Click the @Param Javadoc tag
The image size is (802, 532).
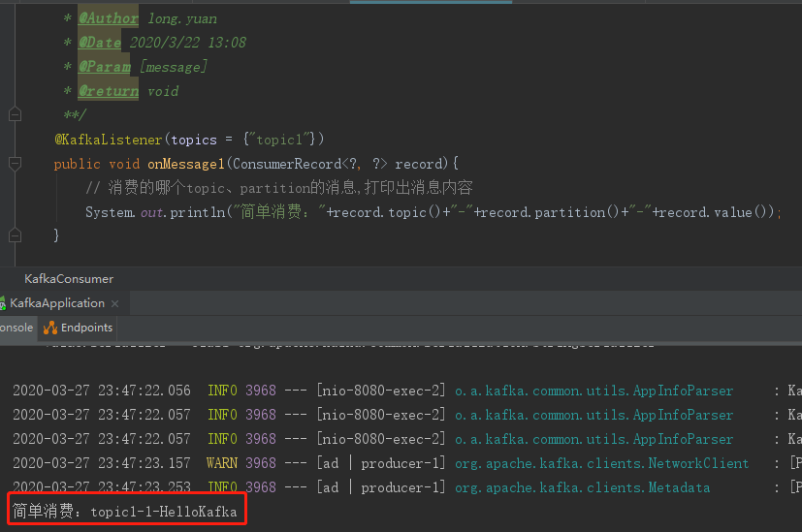coord(105,67)
